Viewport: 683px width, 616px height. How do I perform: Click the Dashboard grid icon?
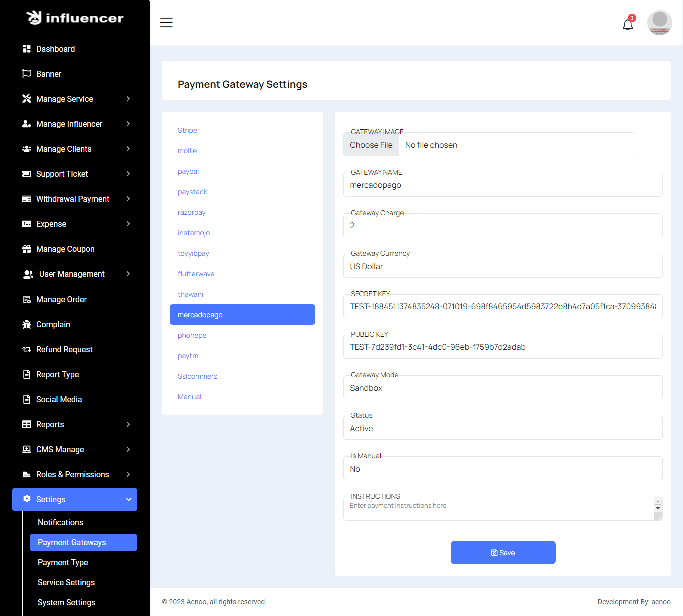pos(27,49)
